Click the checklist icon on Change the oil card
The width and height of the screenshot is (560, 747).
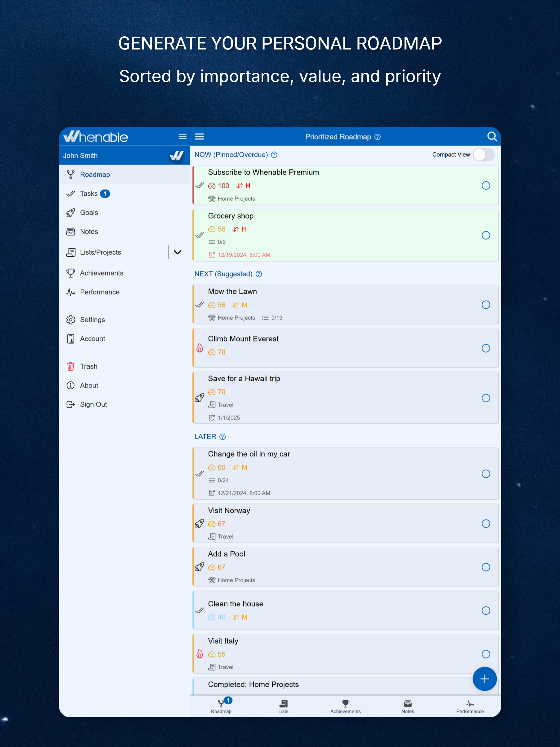pos(211,480)
